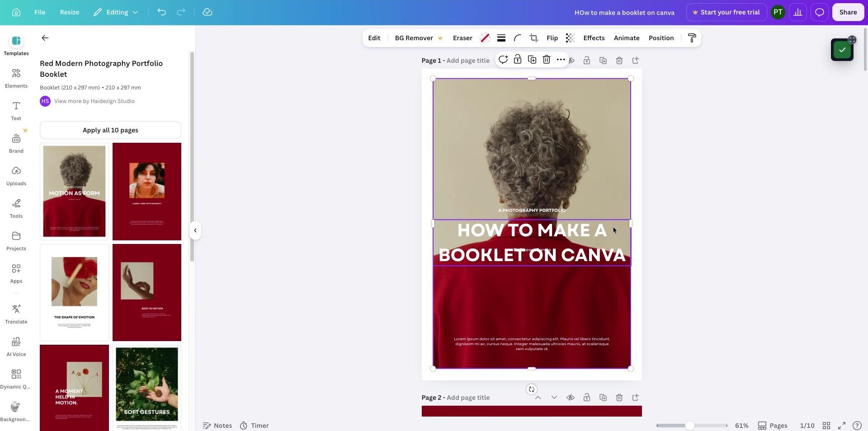Open border weight options
The width and height of the screenshot is (868, 431).
click(501, 38)
